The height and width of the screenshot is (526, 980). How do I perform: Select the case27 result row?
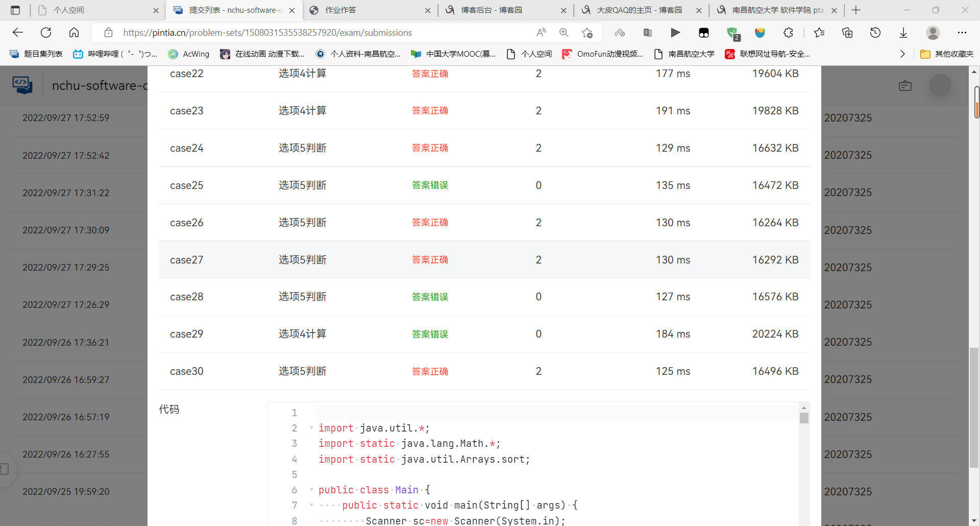pos(484,260)
